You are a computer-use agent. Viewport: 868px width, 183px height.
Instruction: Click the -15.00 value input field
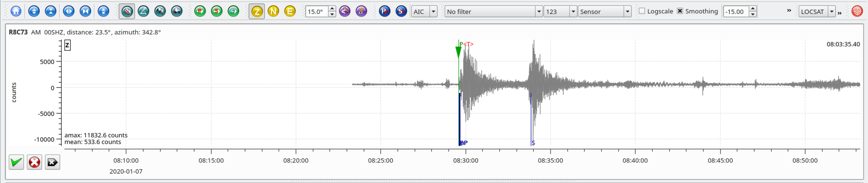736,11
